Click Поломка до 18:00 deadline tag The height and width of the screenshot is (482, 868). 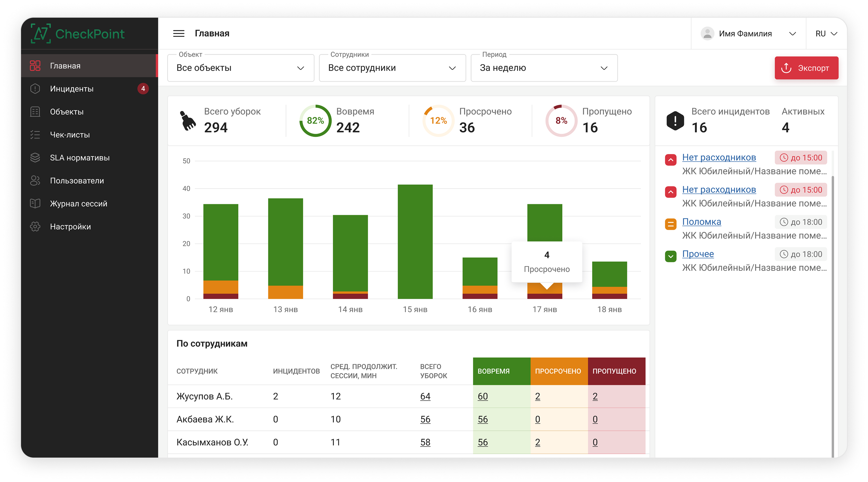pyautogui.click(x=801, y=222)
